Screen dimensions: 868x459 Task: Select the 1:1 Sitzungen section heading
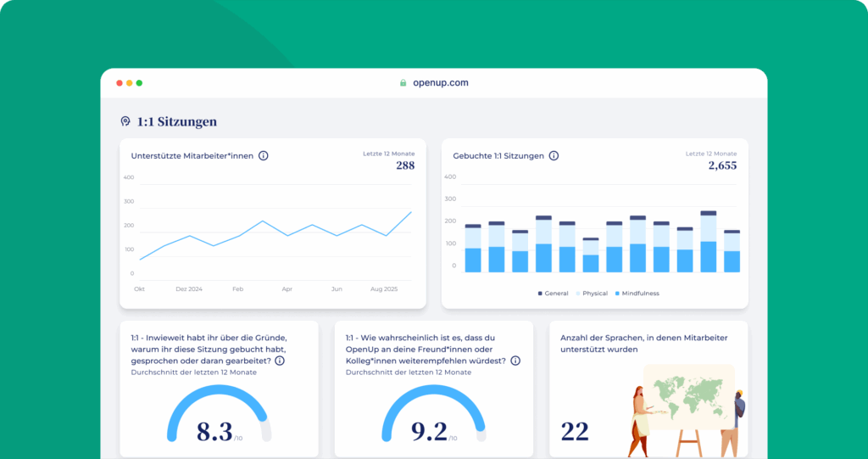(176, 122)
